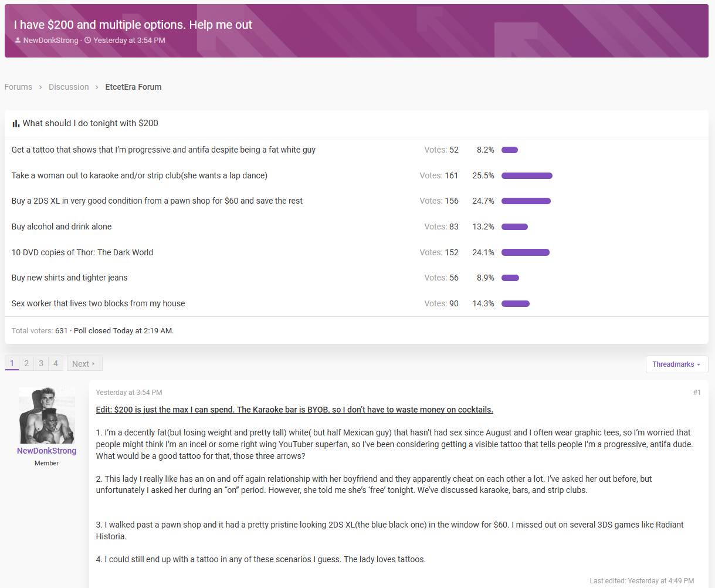Go to page 4 of thread
The height and width of the screenshot is (588, 715).
click(x=56, y=363)
